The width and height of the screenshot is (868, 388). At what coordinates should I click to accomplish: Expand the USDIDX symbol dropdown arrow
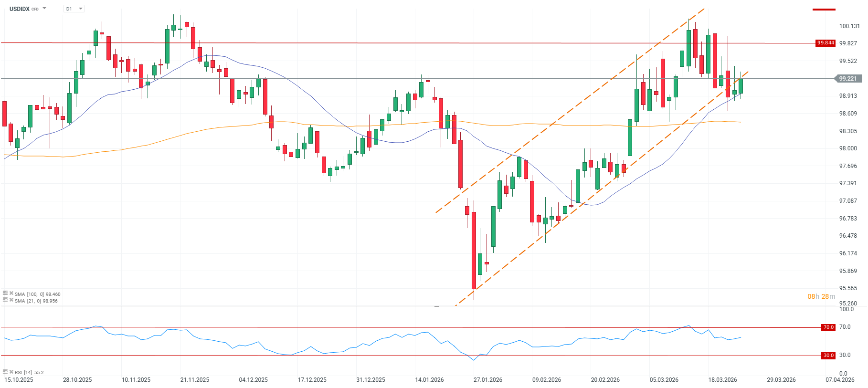click(x=44, y=9)
